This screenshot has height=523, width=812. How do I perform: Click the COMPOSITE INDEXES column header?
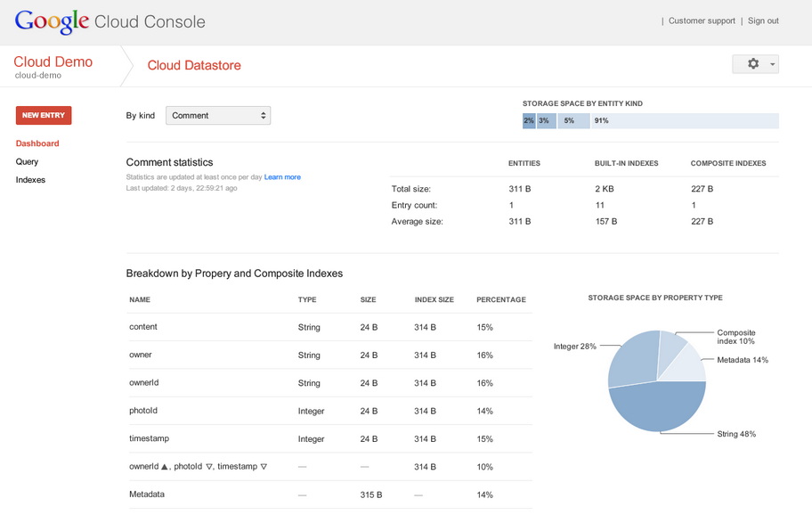(728, 163)
